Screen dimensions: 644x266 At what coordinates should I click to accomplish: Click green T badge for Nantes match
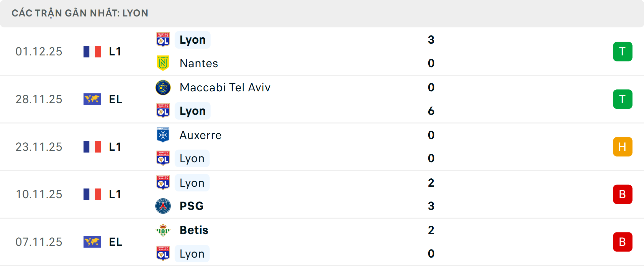pyautogui.click(x=623, y=52)
